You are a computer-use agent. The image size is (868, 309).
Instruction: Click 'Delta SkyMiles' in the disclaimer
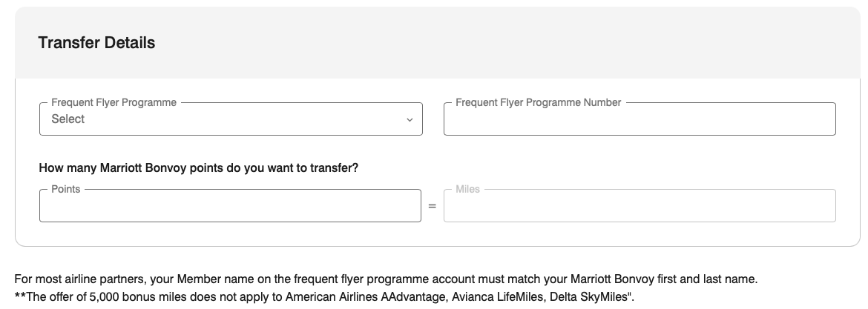tap(589, 297)
